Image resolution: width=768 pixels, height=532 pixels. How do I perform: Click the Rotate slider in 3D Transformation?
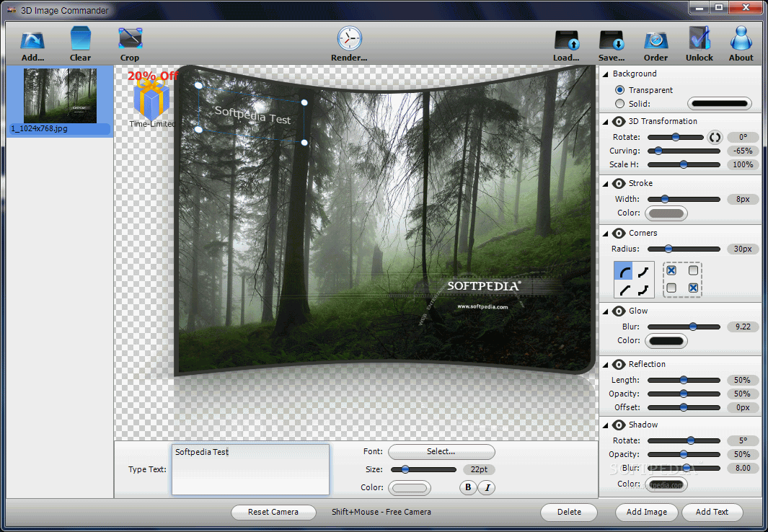pos(676,138)
